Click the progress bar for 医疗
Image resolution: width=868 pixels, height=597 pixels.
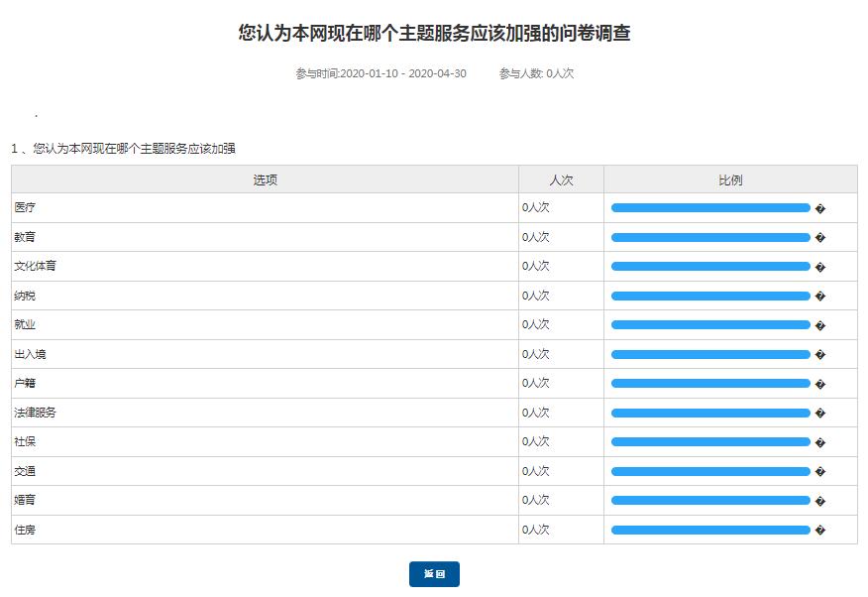click(710, 208)
